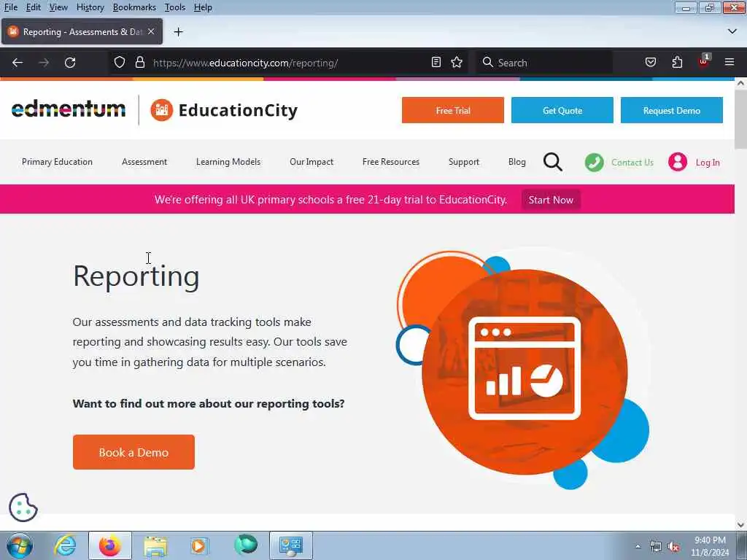Go back using the browser back arrow
Screen dimensions: 747x560
(18, 63)
